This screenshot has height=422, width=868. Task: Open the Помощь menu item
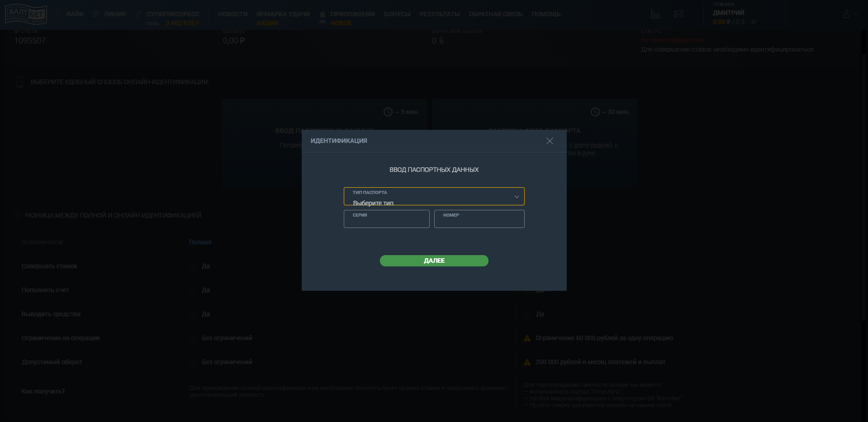[x=546, y=14]
